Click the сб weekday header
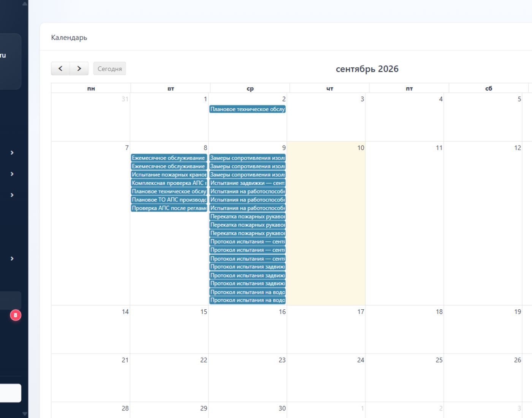Screen dimensions: 532x418 489,89
